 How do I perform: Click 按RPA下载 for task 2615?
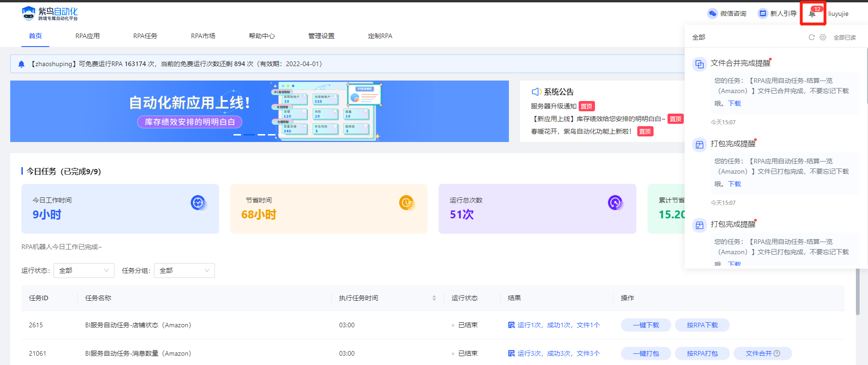pyautogui.click(x=702, y=325)
